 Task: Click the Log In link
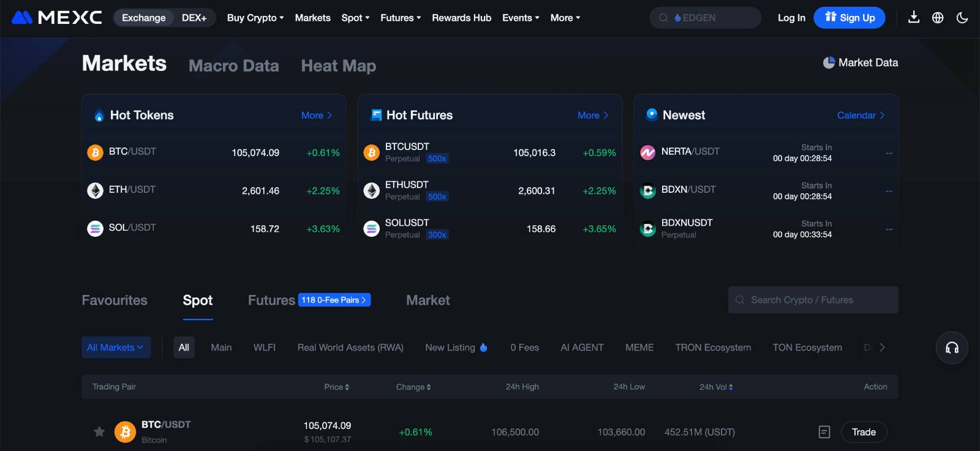791,18
